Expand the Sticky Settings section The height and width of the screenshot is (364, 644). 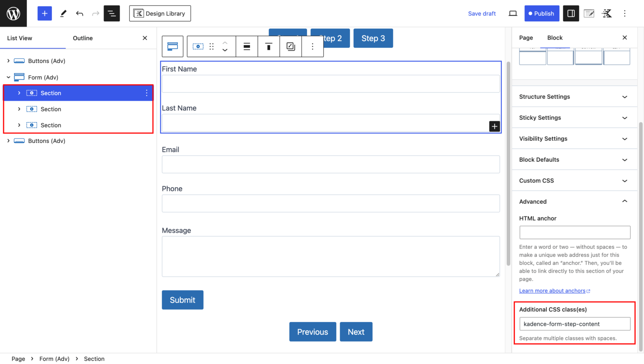[574, 117]
